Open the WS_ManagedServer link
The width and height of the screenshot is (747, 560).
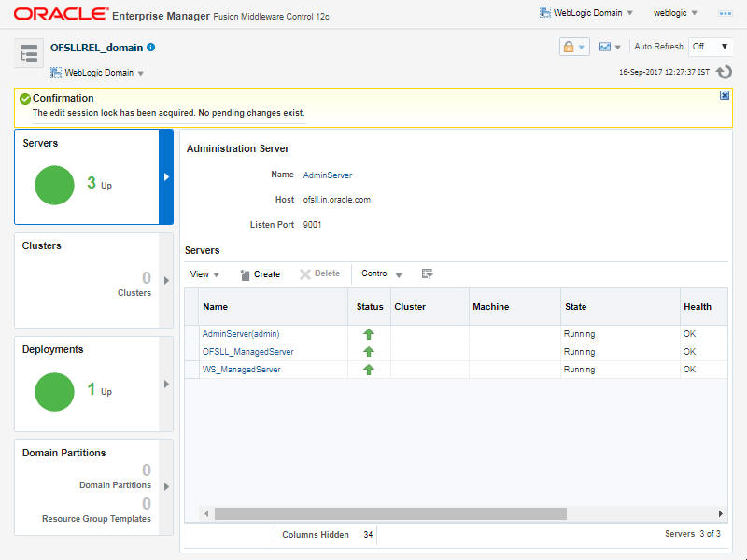(x=242, y=370)
